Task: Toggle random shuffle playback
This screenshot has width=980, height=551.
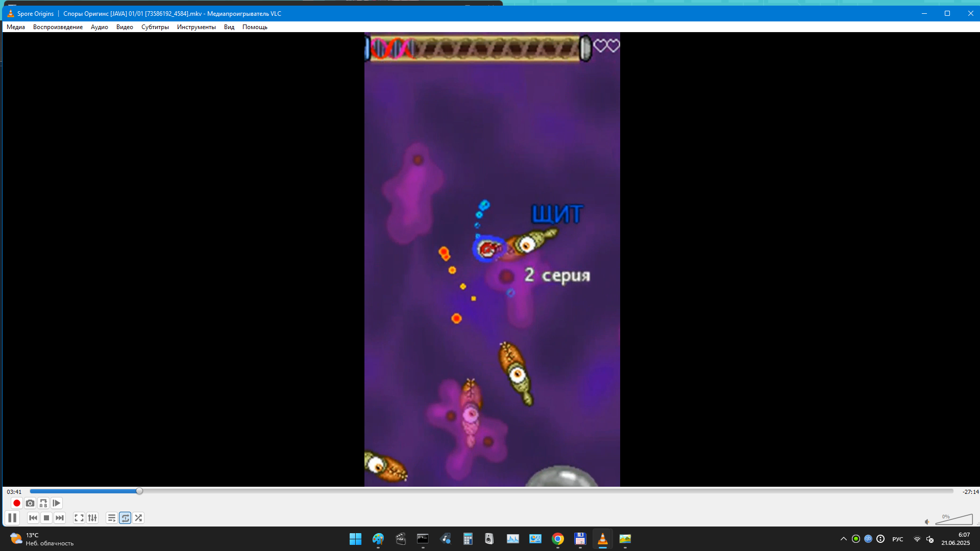Action: (x=138, y=518)
